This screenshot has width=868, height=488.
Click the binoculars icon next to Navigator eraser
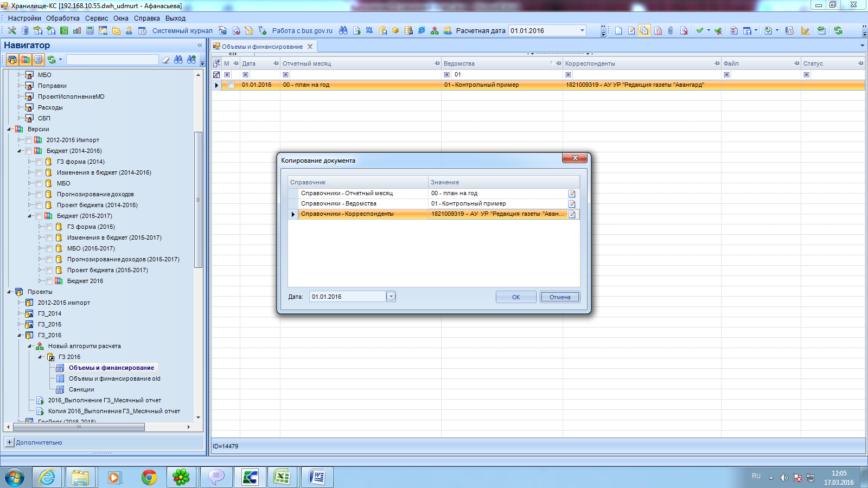point(178,60)
